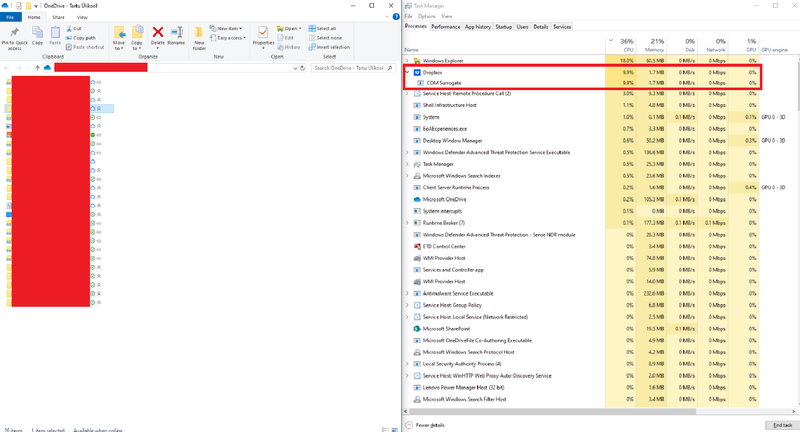800x432 pixels.
Task: Expand the Runtime Broker (7) group
Action: pyautogui.click(x=407, y=223)
